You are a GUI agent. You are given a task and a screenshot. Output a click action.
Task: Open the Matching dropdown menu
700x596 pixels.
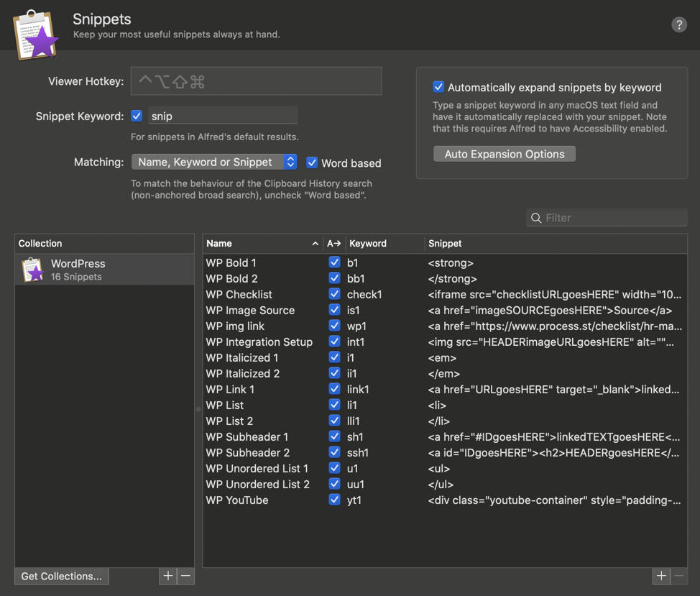click(214, 162)
